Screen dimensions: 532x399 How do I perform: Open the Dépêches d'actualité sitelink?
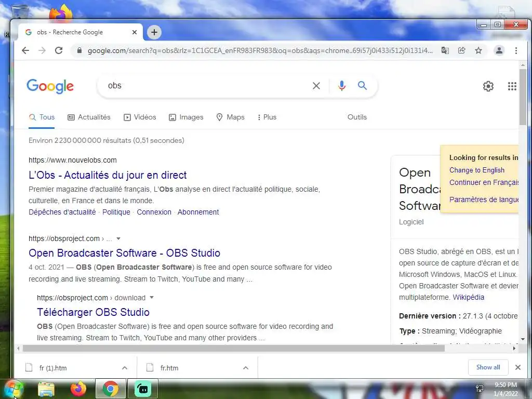pos(62,212)
